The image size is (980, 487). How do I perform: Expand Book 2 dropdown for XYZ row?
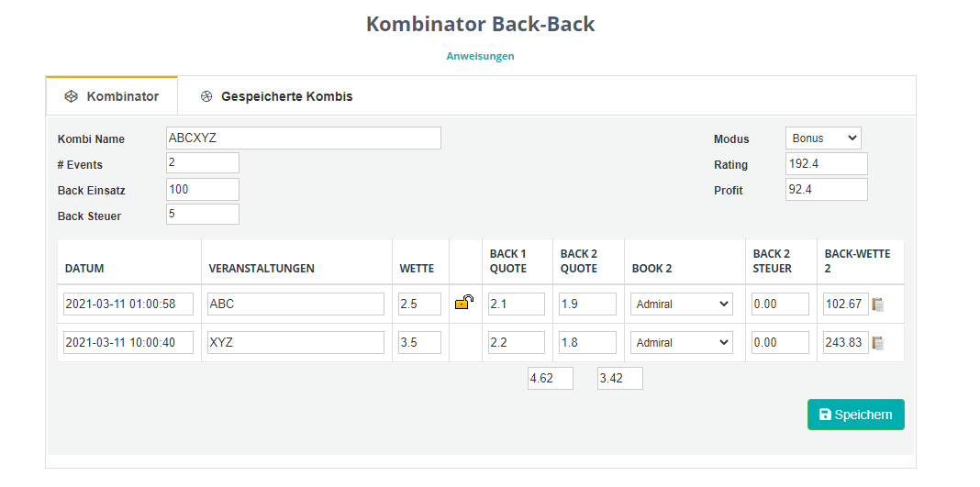681,343
